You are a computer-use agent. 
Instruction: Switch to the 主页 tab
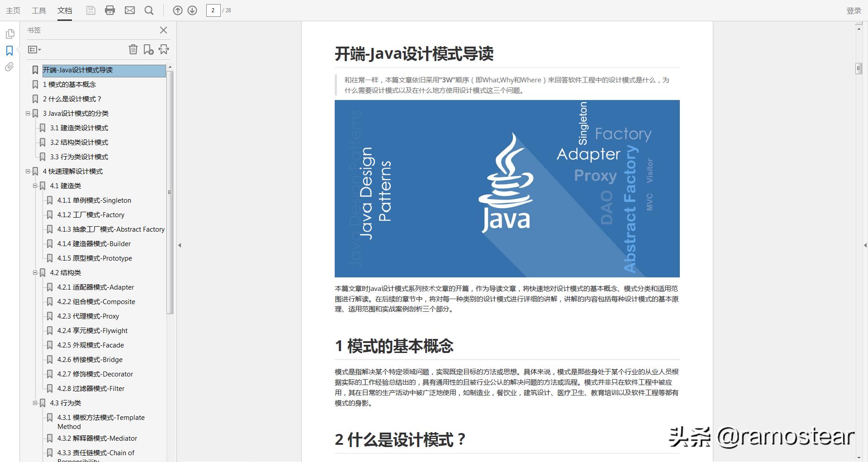tap(13, 10)
